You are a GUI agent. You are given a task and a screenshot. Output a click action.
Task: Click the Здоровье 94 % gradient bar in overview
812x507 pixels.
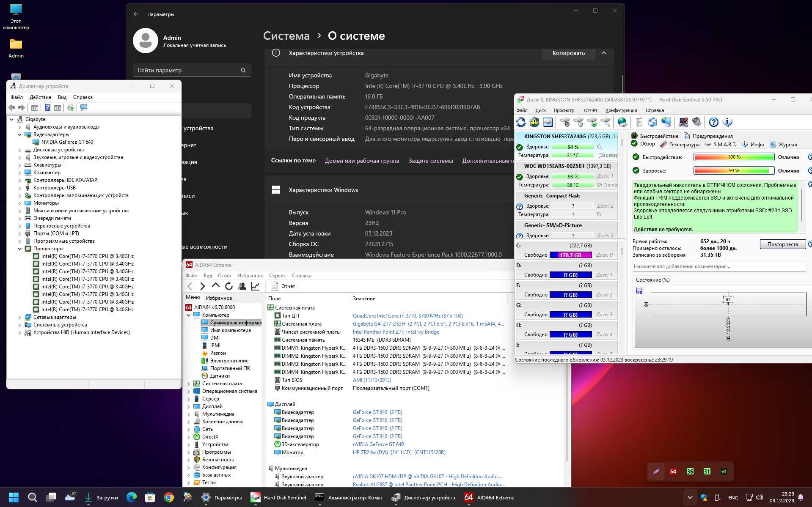click(x=734, y=171)
